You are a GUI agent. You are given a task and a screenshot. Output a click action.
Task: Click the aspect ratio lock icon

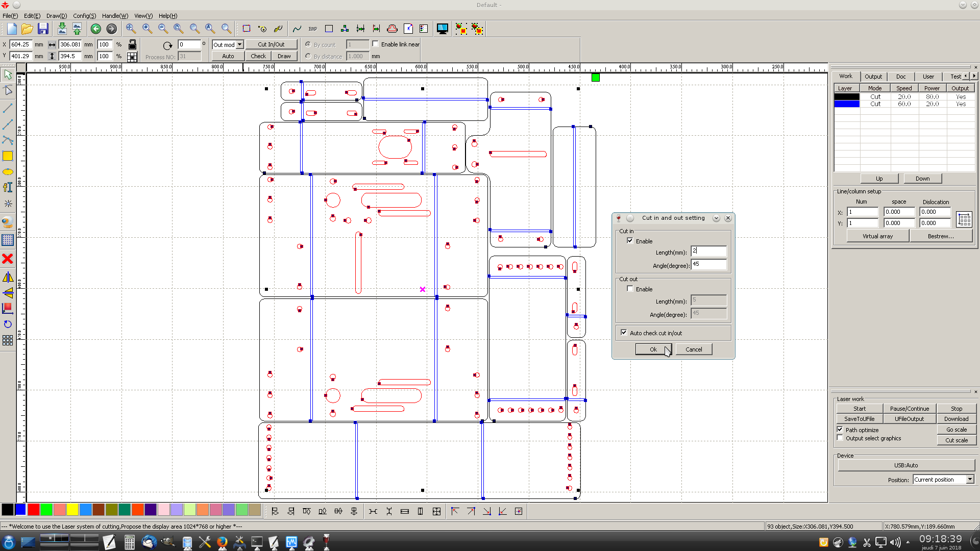[132, 44]
